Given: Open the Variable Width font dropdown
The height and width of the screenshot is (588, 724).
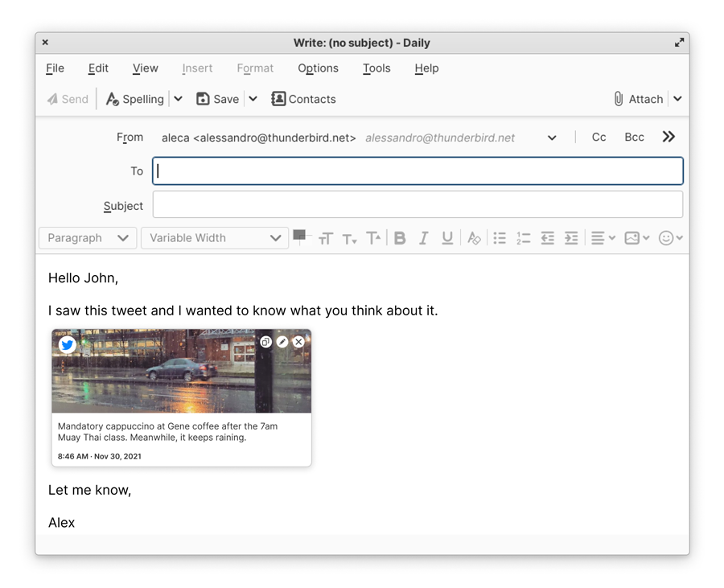Looking at the screenshot, I should (215, 238).
